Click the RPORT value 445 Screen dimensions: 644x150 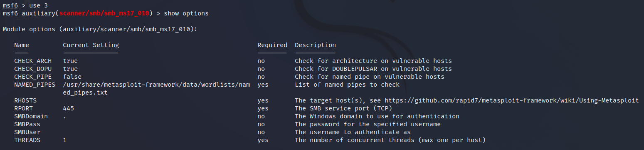pos(69,108)
